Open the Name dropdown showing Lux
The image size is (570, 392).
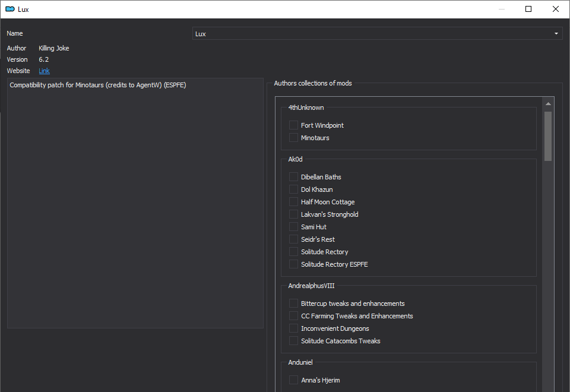click(378, 33)
